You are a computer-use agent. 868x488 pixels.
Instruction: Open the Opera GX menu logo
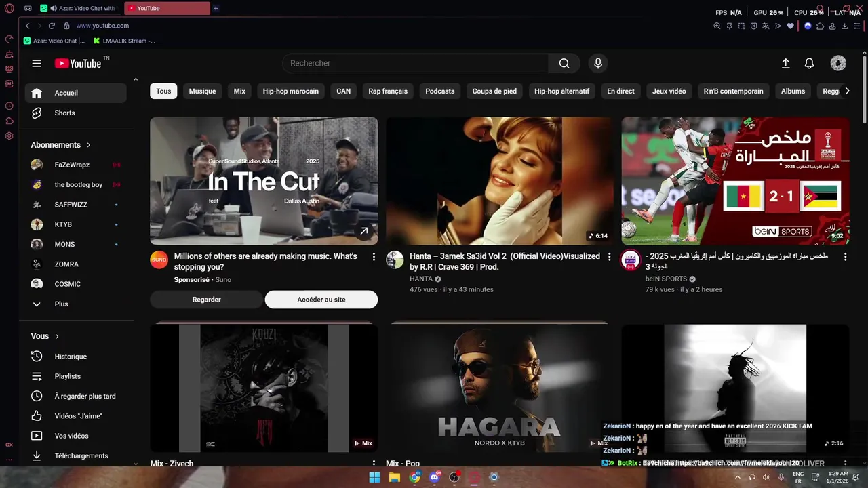click(9, 9)
